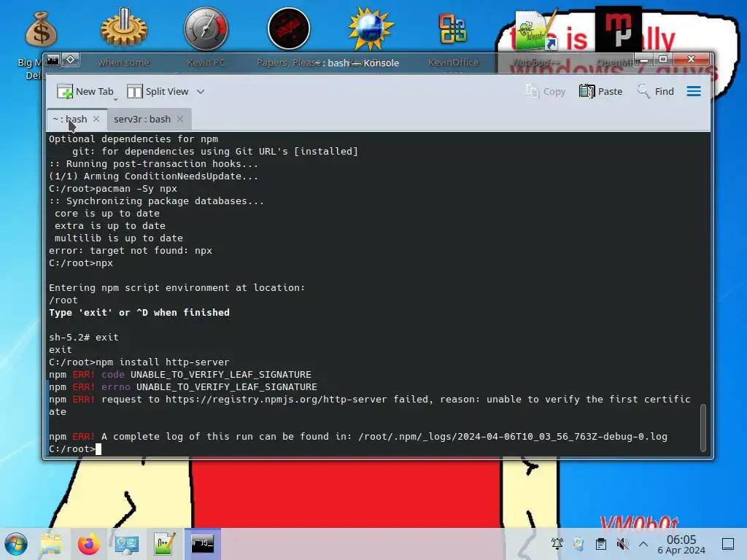The image size is (747, 560).
Task: Expand the Split View chevron menu
Action: point(201,91)
